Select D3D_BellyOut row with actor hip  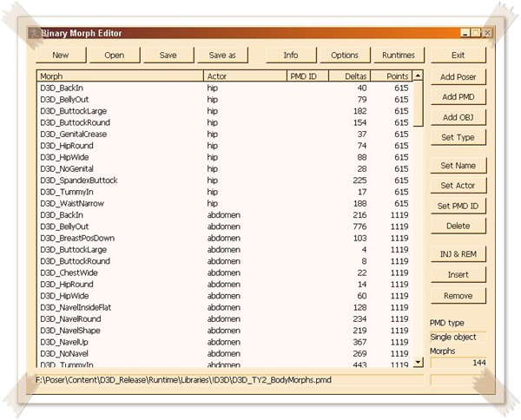point(225,100)
